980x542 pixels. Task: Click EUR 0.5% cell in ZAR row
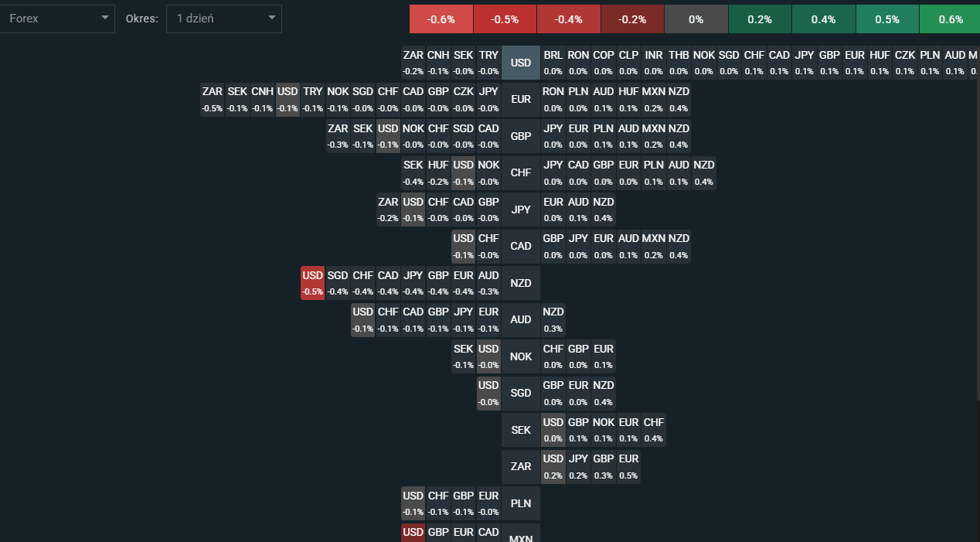(x=628, y=466)
